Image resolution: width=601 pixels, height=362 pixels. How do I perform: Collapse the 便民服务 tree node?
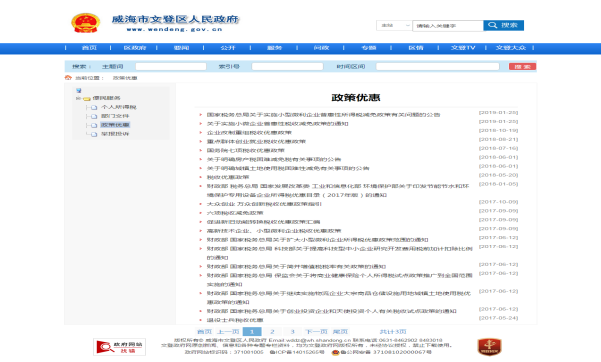(x=78, y=99)
